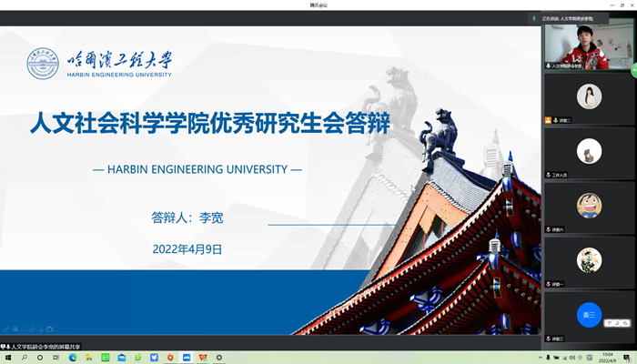Select the 委三 blue avatar tile
Screen dimensions: 637x364
[588, 315]
